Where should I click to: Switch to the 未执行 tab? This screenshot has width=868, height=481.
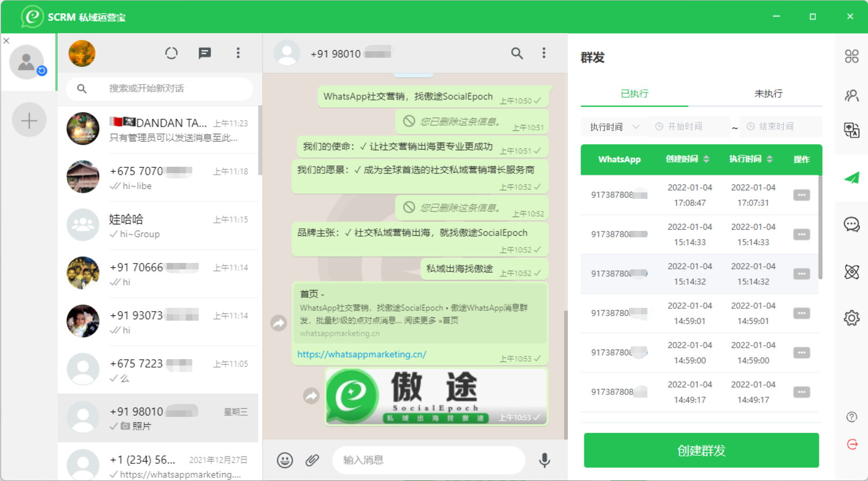click(768, 94)
